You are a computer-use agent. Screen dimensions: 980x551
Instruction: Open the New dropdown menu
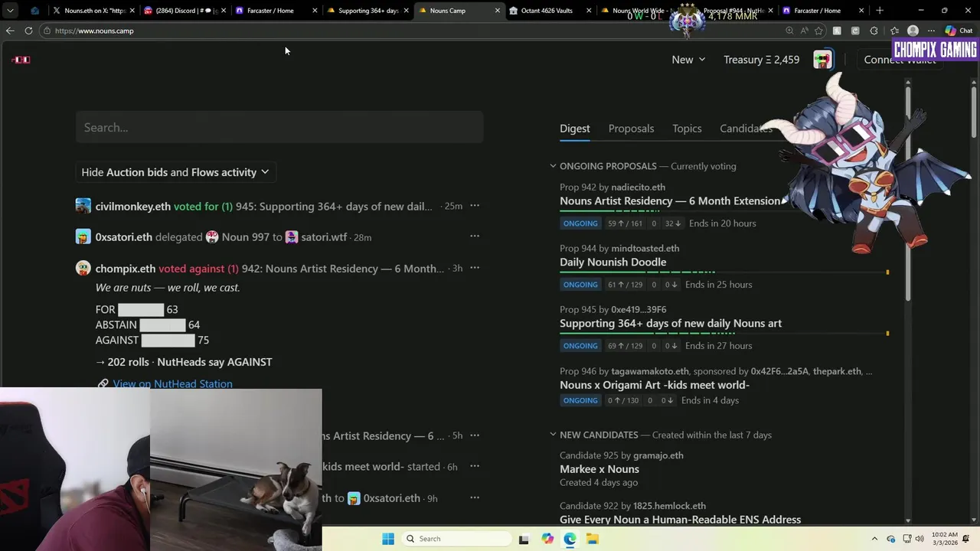pos(688,60)
